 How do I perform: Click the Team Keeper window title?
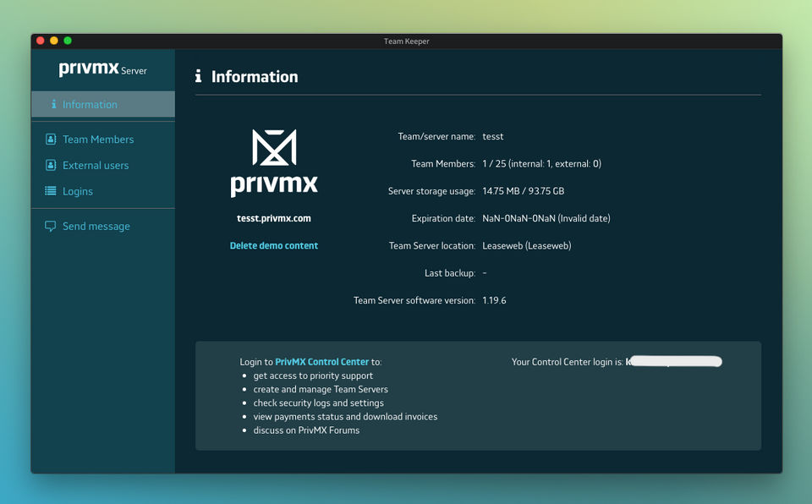tap(407, 41)
